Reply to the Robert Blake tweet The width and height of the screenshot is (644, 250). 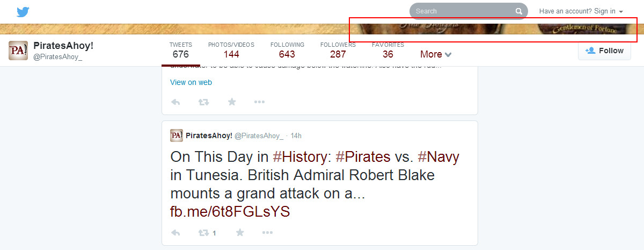click(x=175, y=233)
